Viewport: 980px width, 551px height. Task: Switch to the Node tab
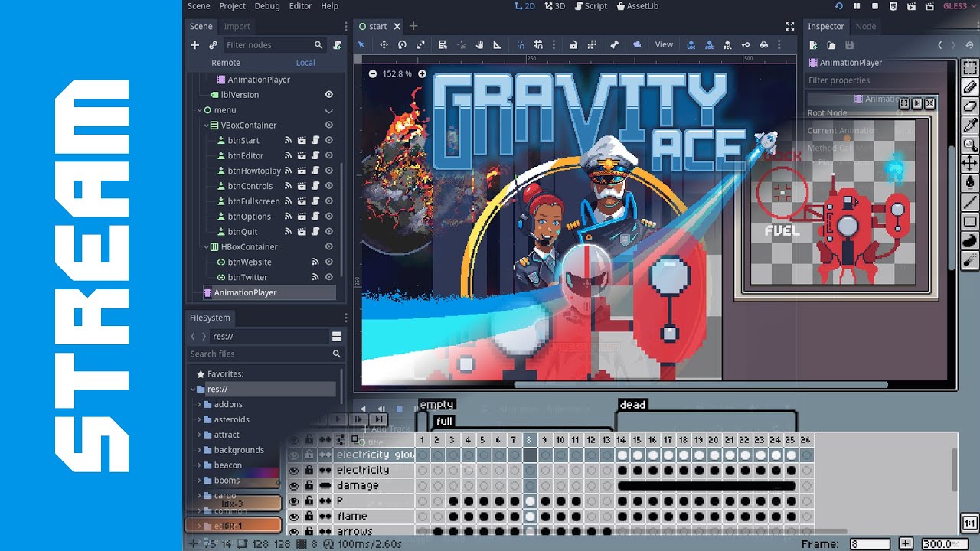pos(866,26)
